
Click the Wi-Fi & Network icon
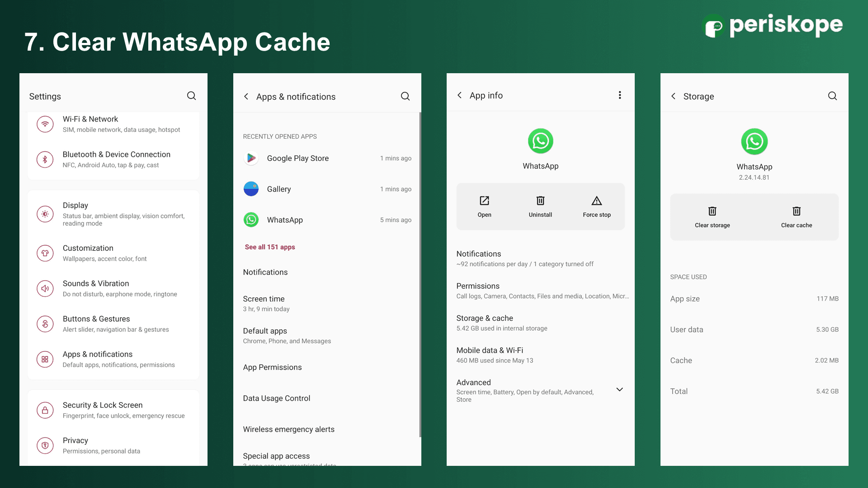[x=45, y=124]
